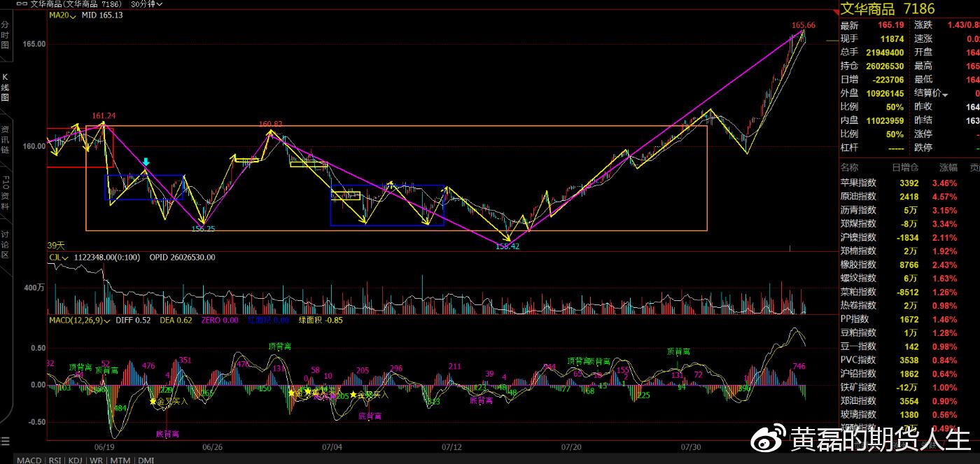980x464 pixels.
Task: Switch to WR indicator tab
Action: tap(96, 460)
